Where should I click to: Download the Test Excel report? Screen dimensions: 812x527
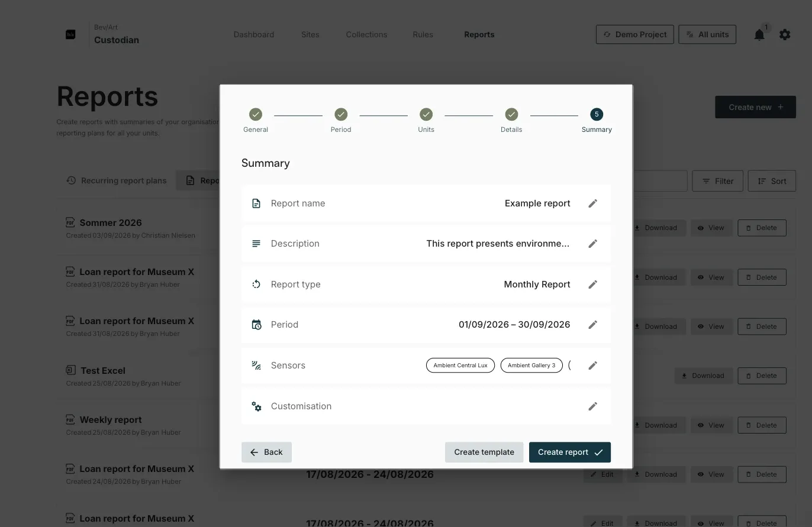click(x=703, y=376)
